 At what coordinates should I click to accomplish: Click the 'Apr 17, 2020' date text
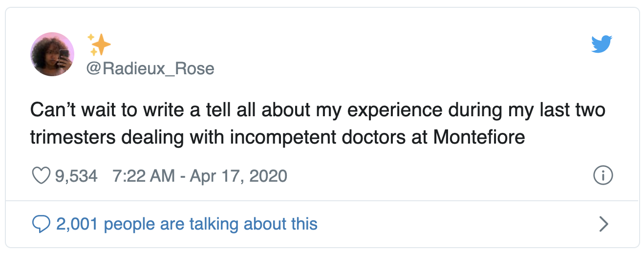pyautogui.click(x=238, y=176)
